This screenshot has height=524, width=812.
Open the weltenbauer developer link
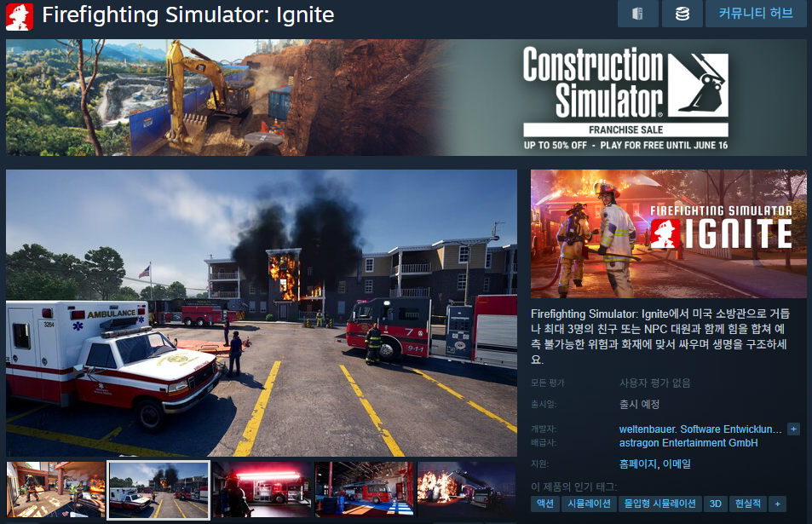[x=700, y=429]
